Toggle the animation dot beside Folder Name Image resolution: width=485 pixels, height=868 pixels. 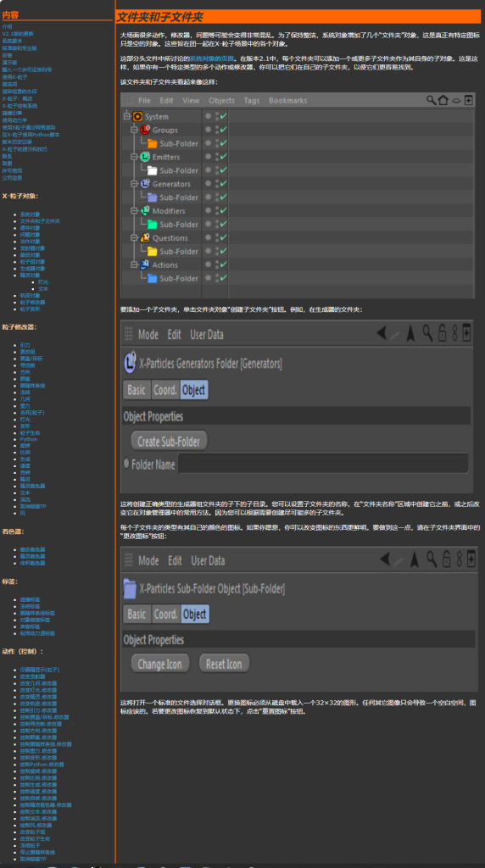click(x=126, y=463)
